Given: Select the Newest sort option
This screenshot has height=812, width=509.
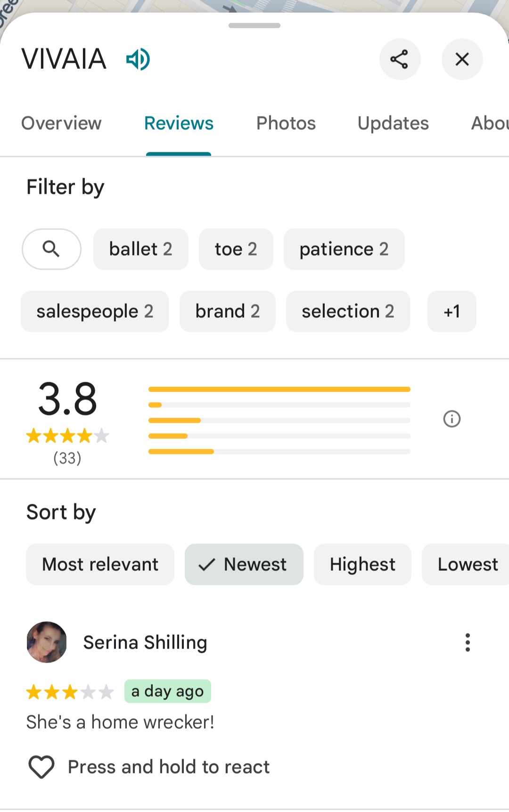Looking at the screenshot, I should 244,564.
